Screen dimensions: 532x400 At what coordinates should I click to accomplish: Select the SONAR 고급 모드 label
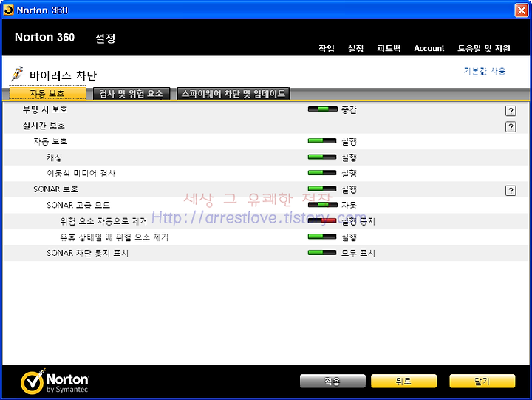(x=78, y=205)
